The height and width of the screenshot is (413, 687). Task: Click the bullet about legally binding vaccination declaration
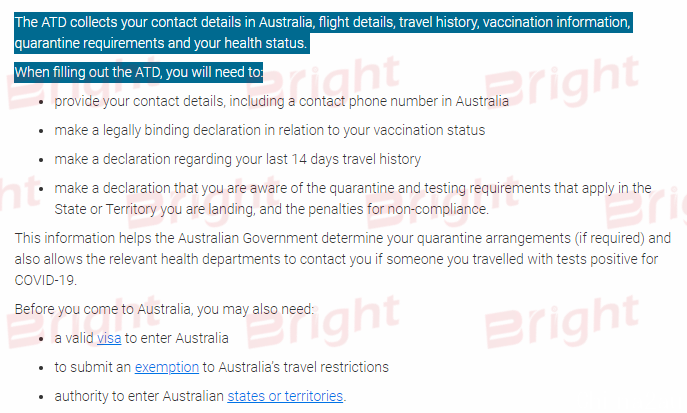point(269,131)
